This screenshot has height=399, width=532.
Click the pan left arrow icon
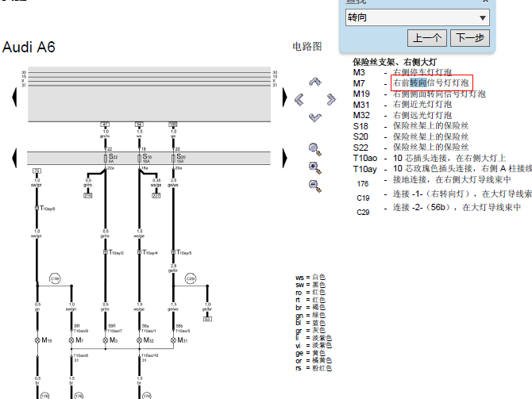[x=299, y=100]
